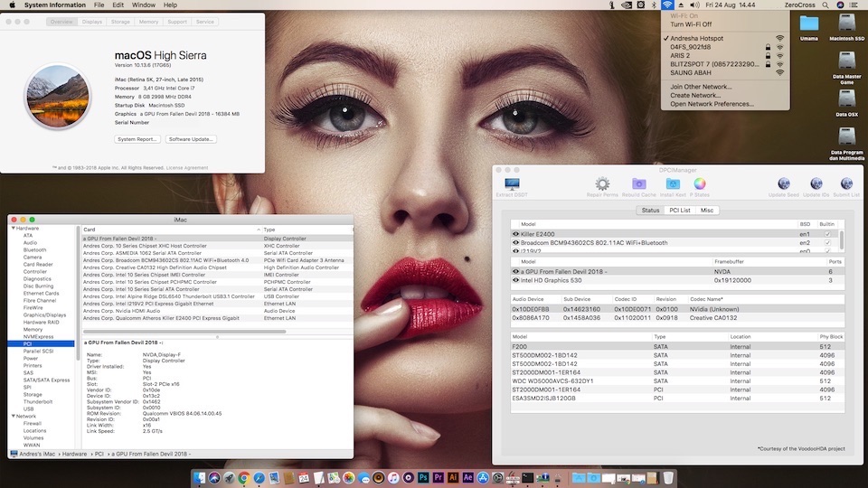Click volume icon in menu bar

pos(694,5)
